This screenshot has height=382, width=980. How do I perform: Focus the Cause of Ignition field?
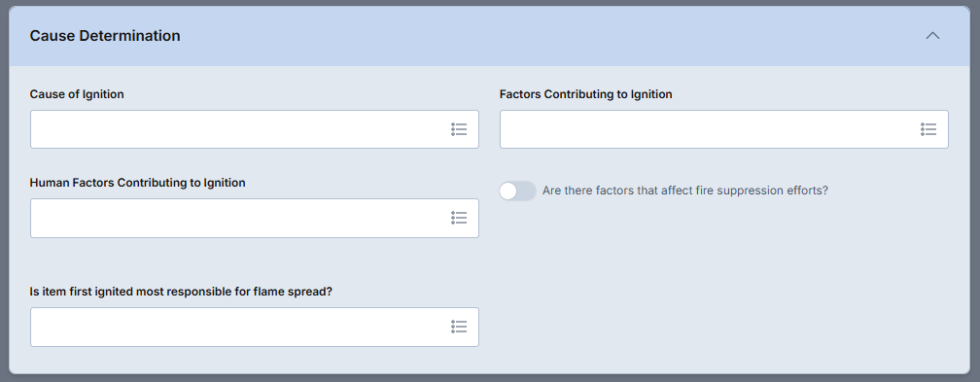(x=255, y=129)
